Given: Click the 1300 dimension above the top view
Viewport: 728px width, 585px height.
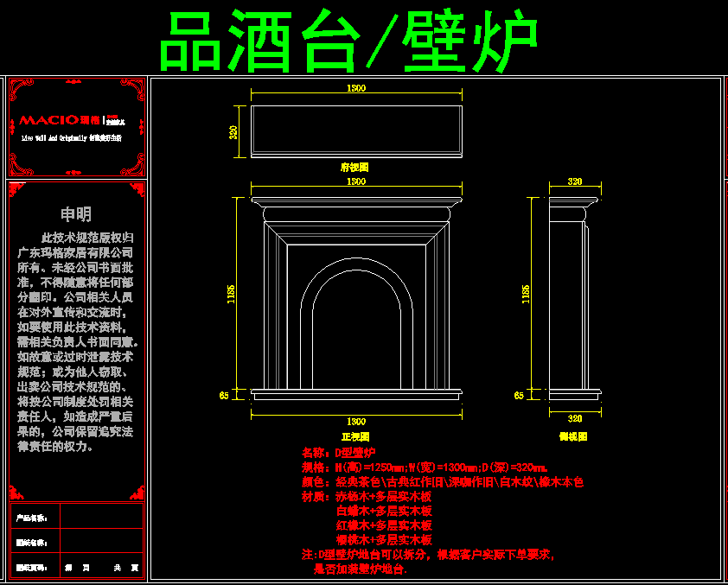Looking at the screenshot, I should pos(355,88).
